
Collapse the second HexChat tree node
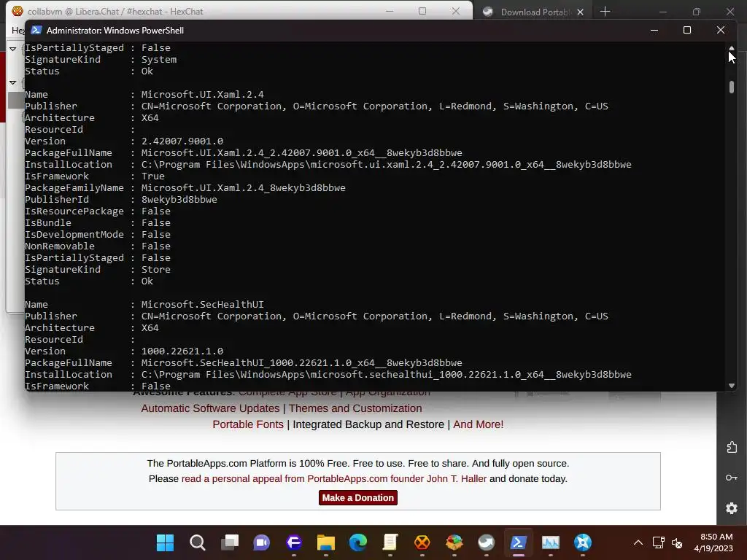coord(13,82)
